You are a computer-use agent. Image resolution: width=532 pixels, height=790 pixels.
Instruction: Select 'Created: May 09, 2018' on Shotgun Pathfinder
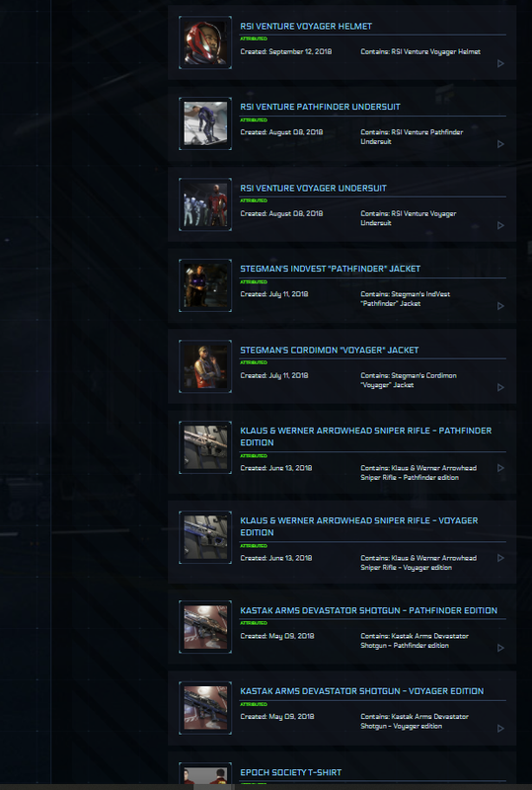click(x=277, y=636)
